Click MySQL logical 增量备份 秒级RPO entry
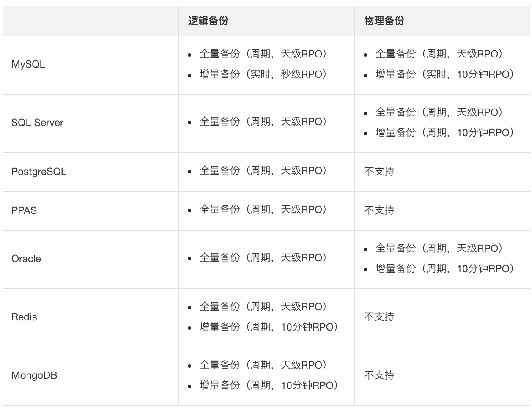The height and width of the screenshot is (410, 532). (263, 74)
